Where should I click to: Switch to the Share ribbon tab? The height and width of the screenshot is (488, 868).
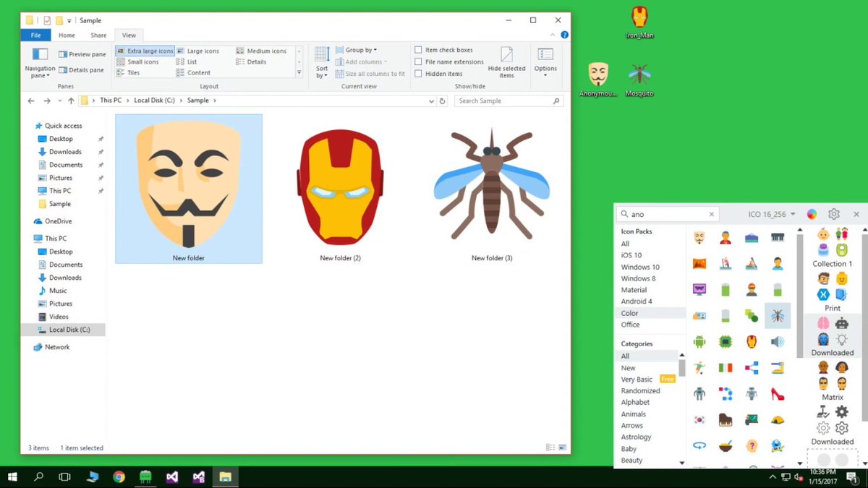[x=98, y=35]
